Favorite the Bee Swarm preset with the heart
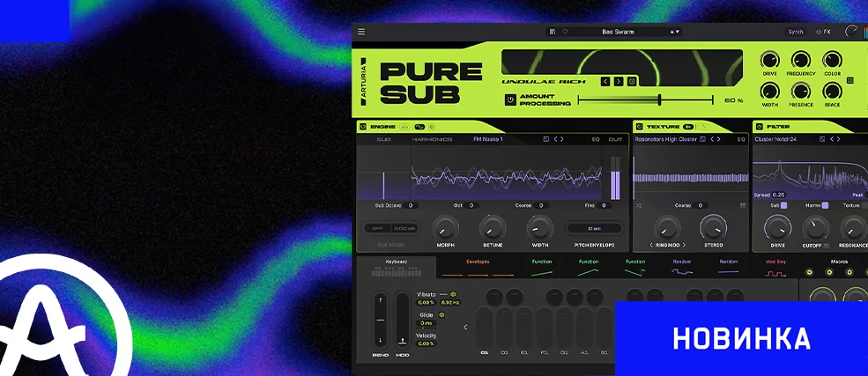 pos(565,32)
